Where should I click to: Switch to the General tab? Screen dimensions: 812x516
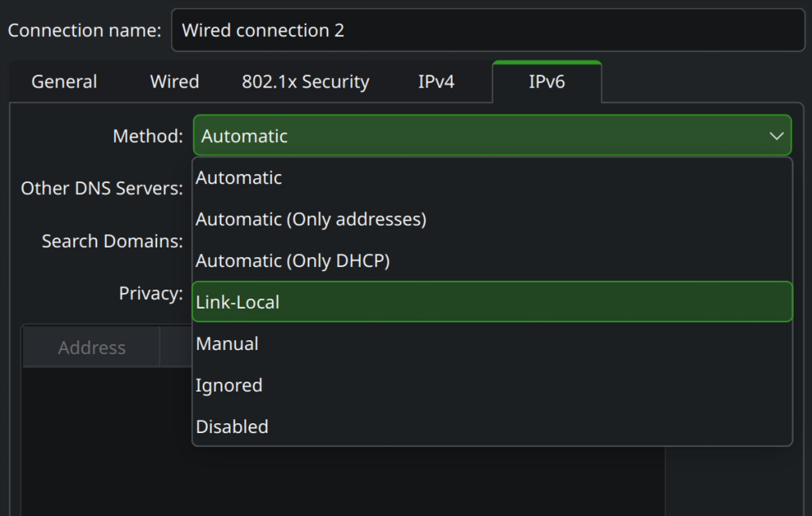tap(64, 82)
